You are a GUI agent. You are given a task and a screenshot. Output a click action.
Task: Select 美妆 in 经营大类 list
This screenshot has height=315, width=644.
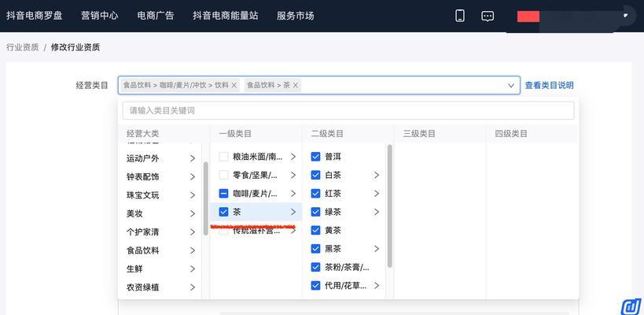pyautogui.click(x=134, y=214)
